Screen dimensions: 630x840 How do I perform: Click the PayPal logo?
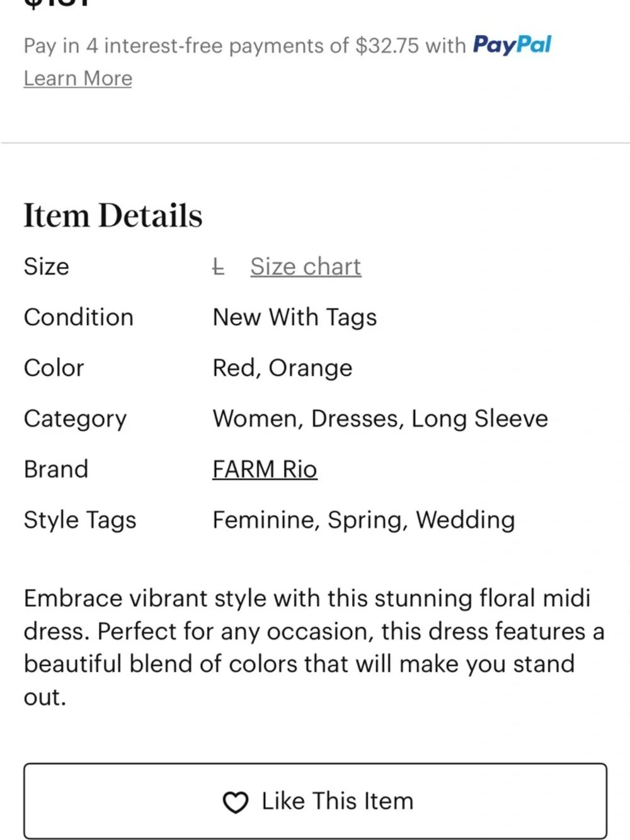click(x=512, y=45)
